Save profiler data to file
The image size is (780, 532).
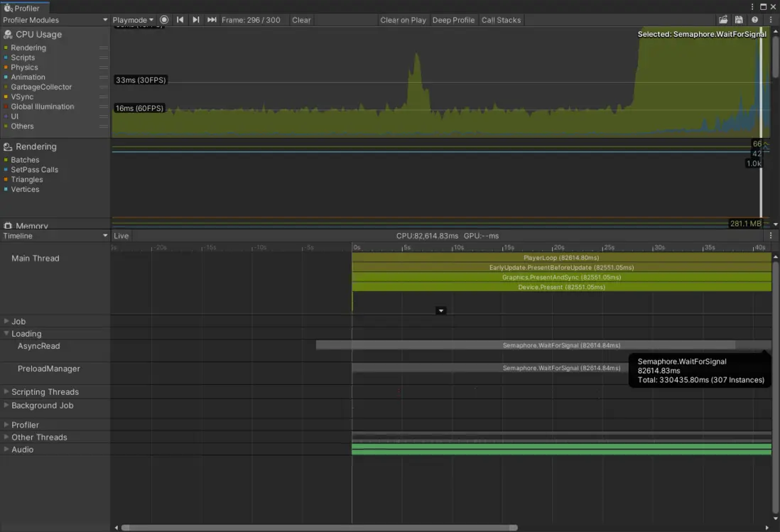coord(739,20)
